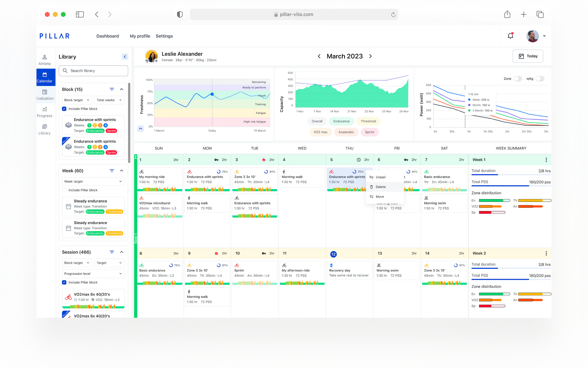
Task: Open the My profile tab
Action: 140,36
